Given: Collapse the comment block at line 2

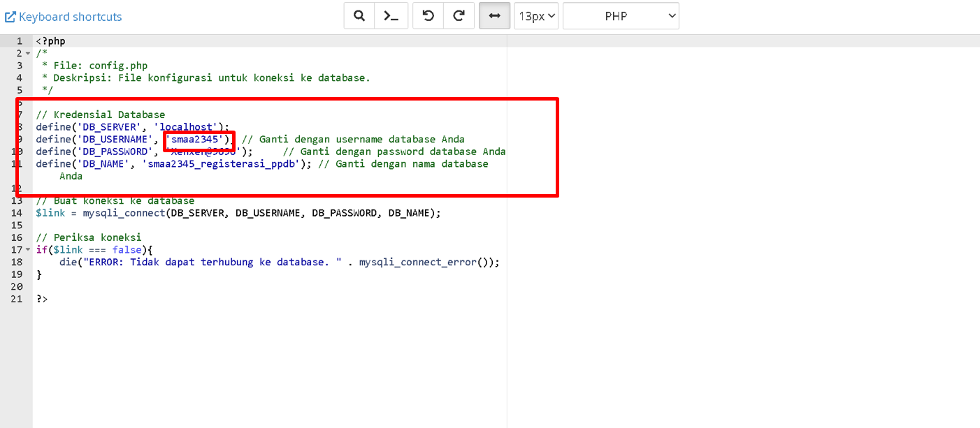Looking at the screenshot, I should tap(28, 54).
